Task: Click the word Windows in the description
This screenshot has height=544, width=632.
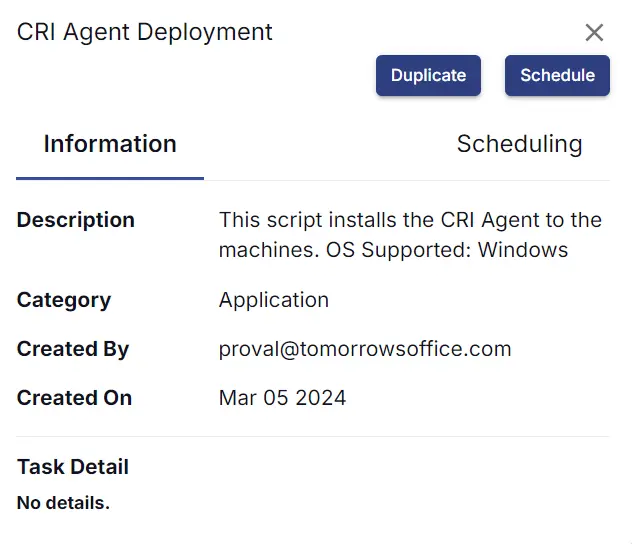Action: pyautogui.click(x=523, y=250)
